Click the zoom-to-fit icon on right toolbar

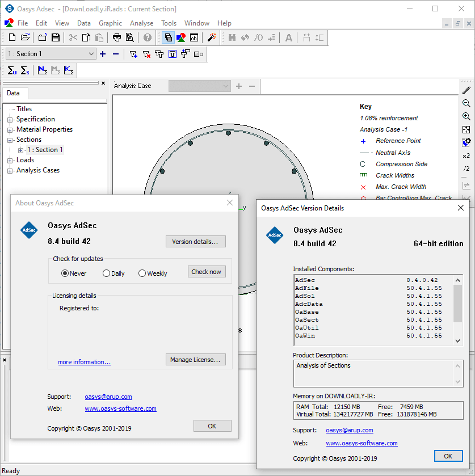[x=466, y=129]
